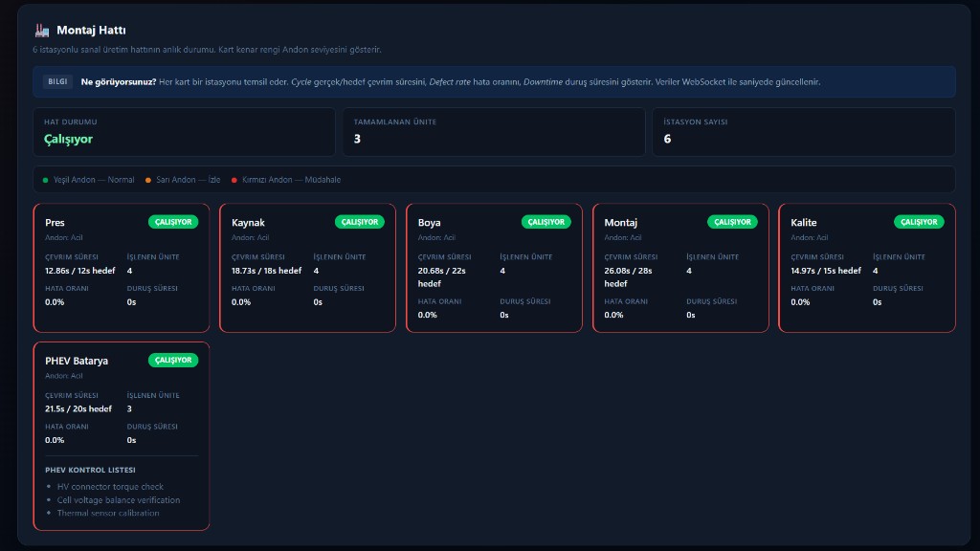Click the "26.08s / 28s hedef" cycle time
980x551 pixels.
coord(628,276)
